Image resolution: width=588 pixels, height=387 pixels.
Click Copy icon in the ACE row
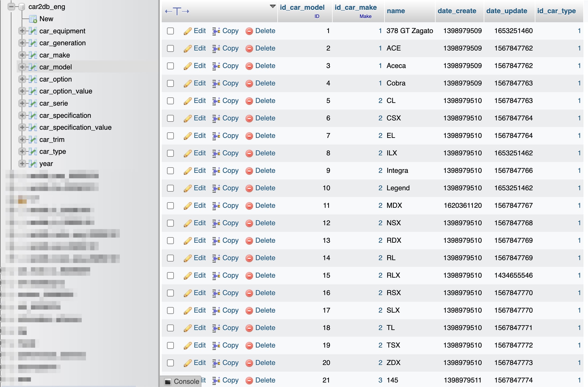(x=216, y=48)
